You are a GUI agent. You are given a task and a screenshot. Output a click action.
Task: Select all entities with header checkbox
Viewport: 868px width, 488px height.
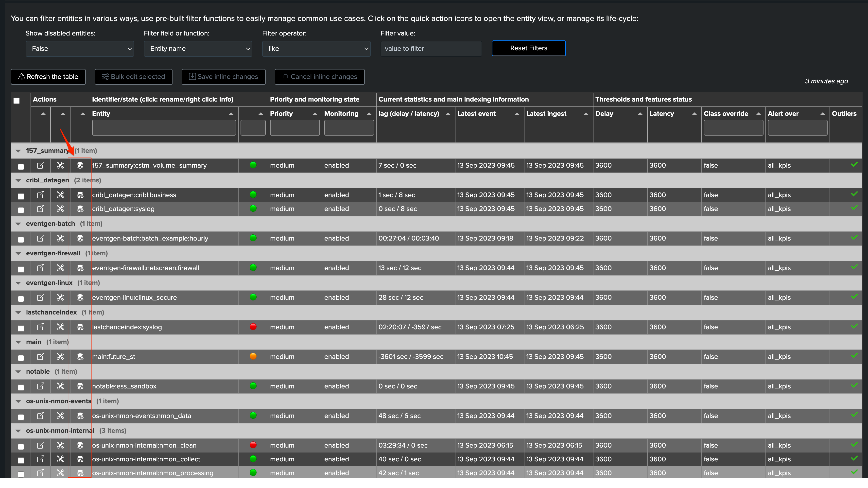pos(17,100)
